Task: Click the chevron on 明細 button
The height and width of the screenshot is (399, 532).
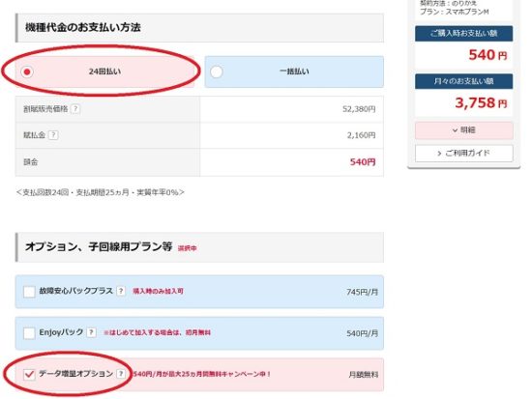Action: 455,130
